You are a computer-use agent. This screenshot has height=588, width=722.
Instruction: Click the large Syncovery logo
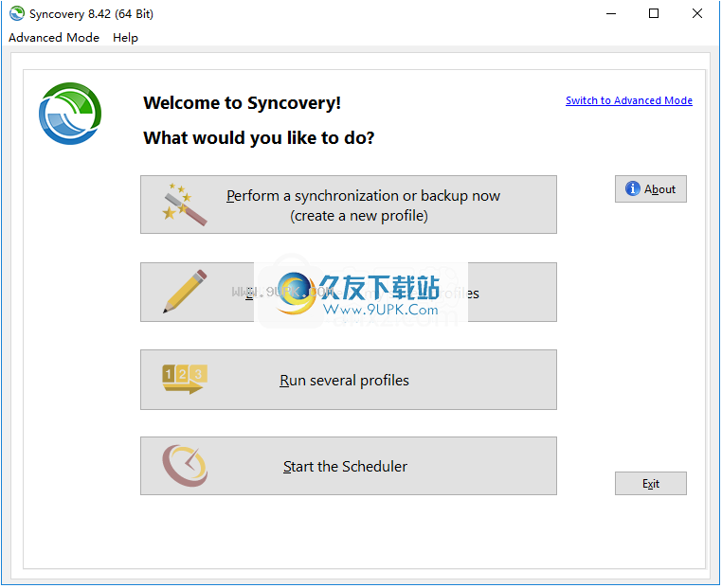pos(70,114)
